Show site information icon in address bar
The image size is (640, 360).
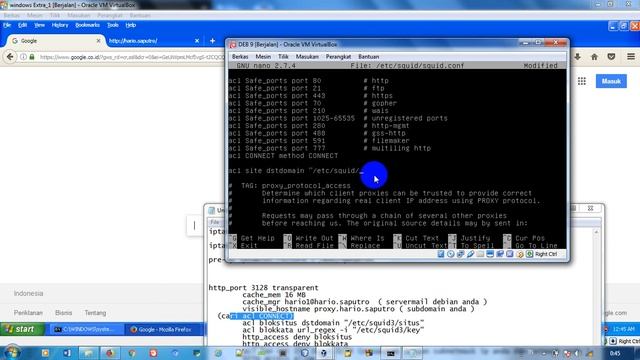(23, 57)
